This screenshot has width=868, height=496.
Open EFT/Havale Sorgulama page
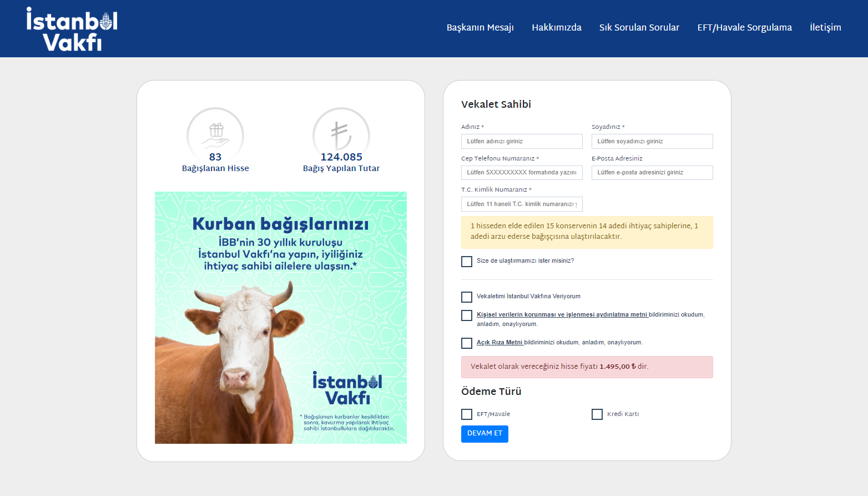[x=744, y=28]
